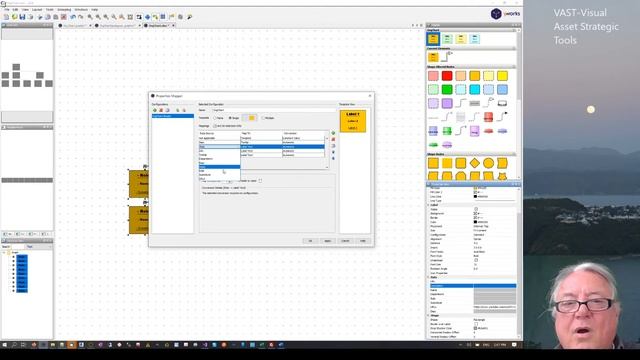Open the Grouping menu
This screenshot has height=360, width=640.
64,9
